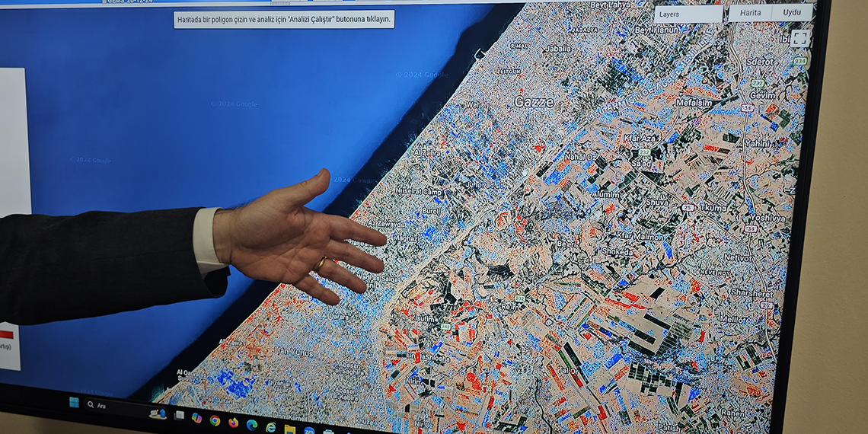Open Firefox from the taskbar
Image resolution: width=868 pixels, height=434 pixels.
pyautogui.click(x=233, y=423)
